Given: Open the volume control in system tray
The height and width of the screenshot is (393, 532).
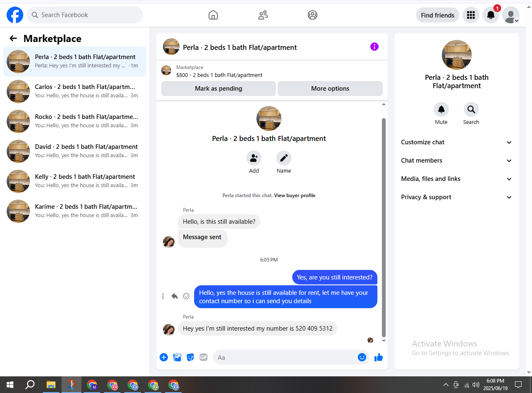Looking at the screenshot, I should pos(476,385).
